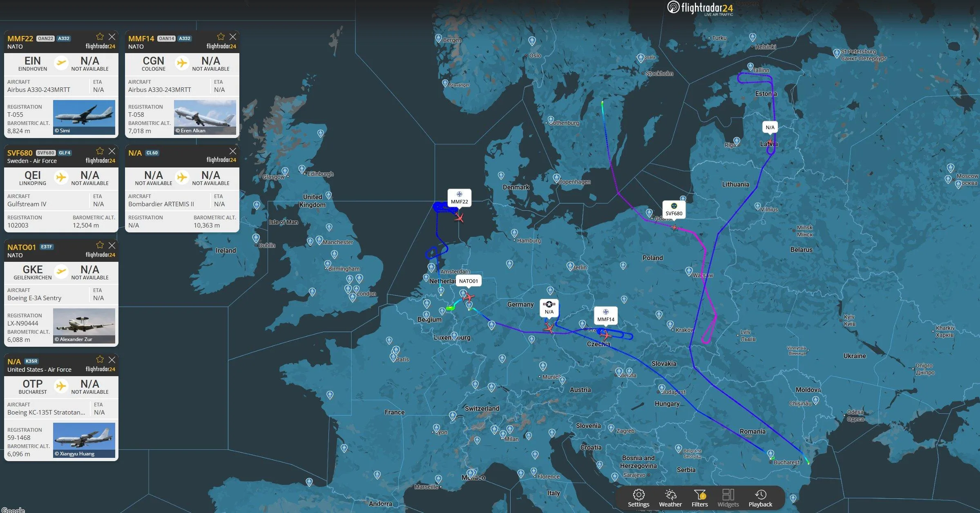Open the Settings gear in bottom toolbar
Viewport: 980px width, 513px height.
click(638, 498)
